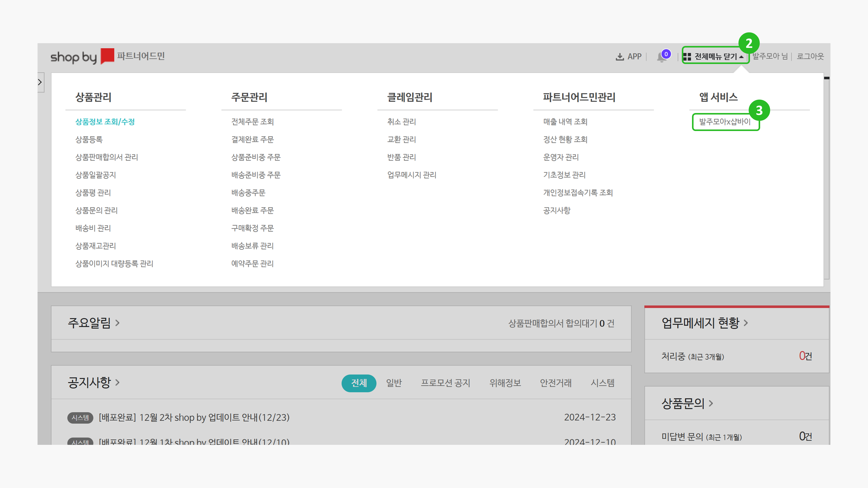Select the 전체 notice filter

pos(358,383)
